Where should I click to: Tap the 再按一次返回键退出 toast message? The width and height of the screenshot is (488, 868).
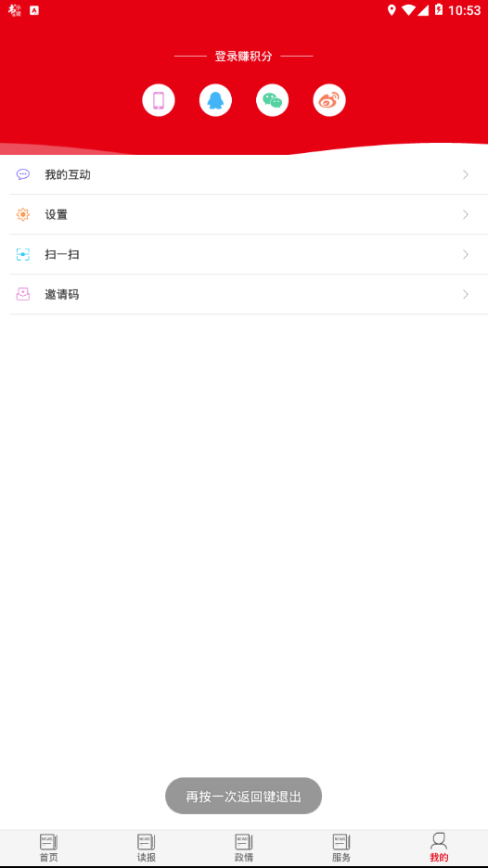point(244,796)
